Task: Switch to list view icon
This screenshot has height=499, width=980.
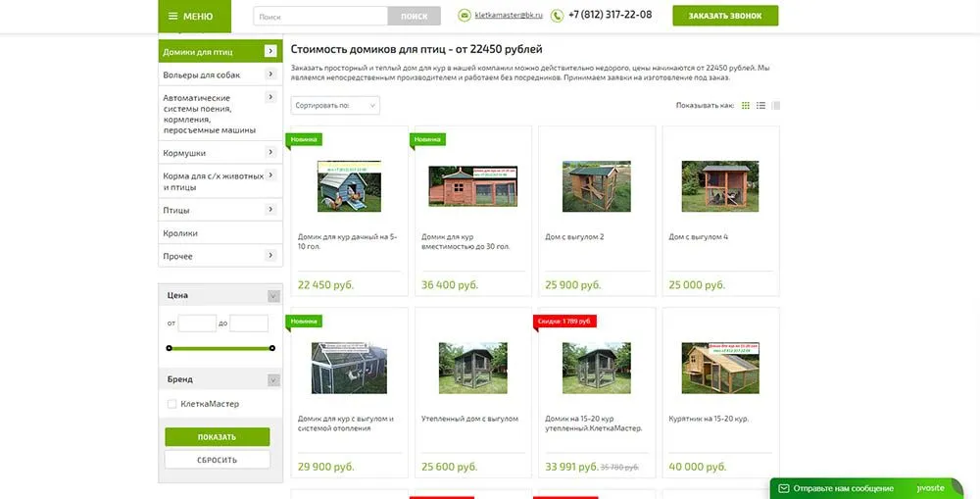Action: [x=760, y=105]
